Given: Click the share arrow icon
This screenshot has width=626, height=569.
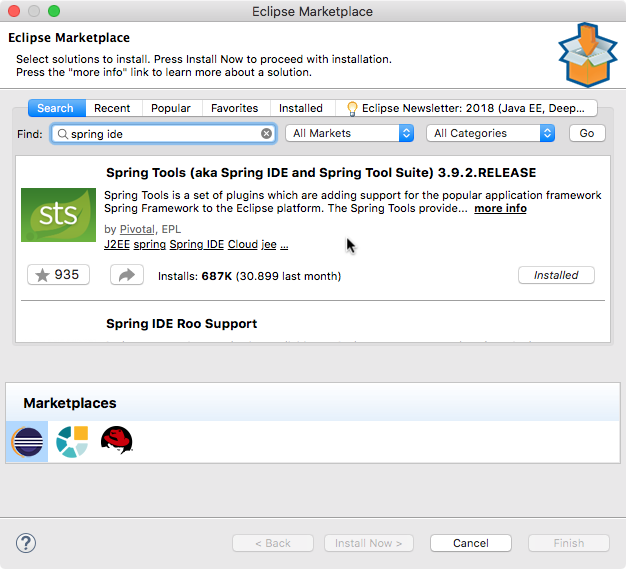Looking at the screenshot, I should (x=127, y=275).
